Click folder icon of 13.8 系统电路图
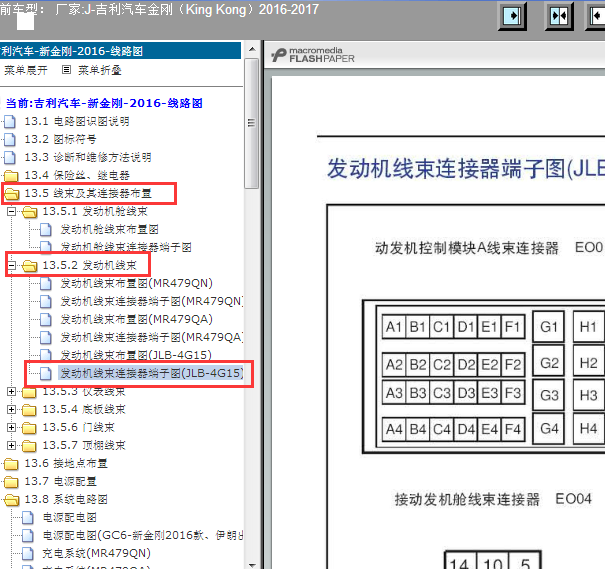Viewport: 605px width, 569px height. 11,500
